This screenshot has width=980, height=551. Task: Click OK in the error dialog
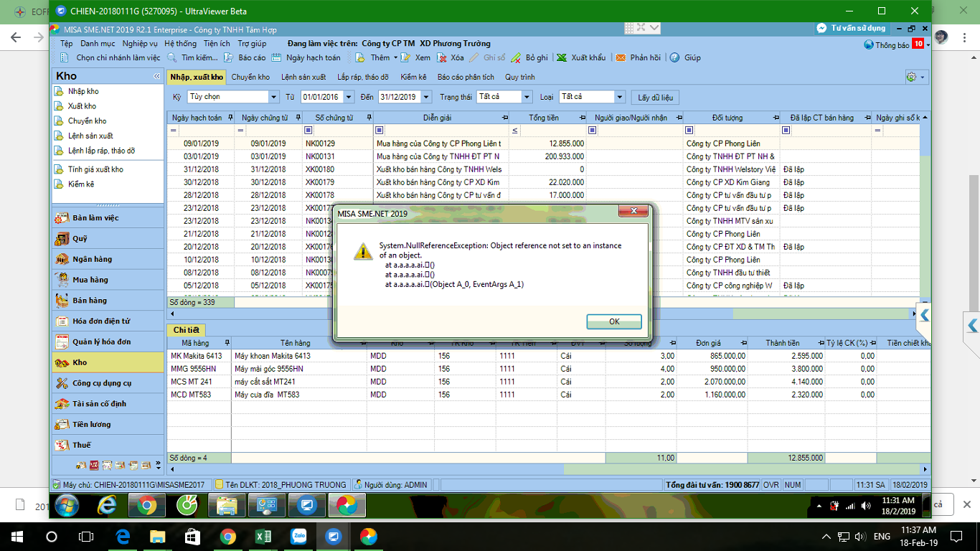(x=613, y=321)
